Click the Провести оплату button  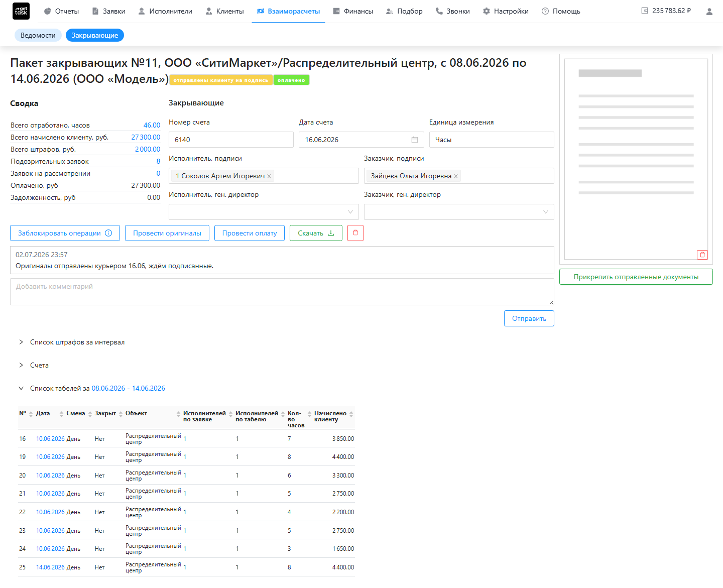pos(250,233)
